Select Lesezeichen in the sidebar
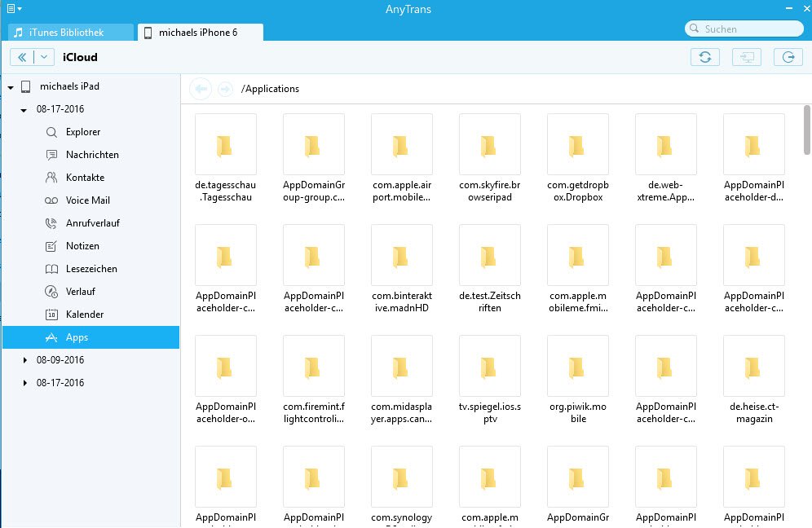This screenshot has width=812, height=528. [91, 269]
